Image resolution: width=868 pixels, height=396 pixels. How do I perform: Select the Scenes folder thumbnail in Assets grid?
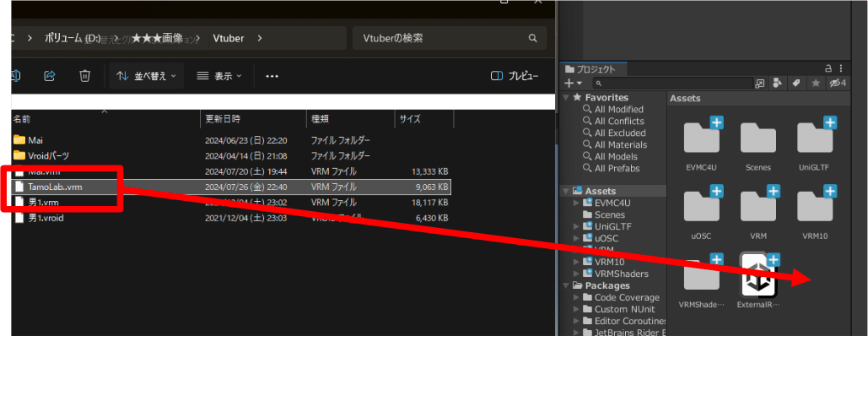(x=757, y=137)
